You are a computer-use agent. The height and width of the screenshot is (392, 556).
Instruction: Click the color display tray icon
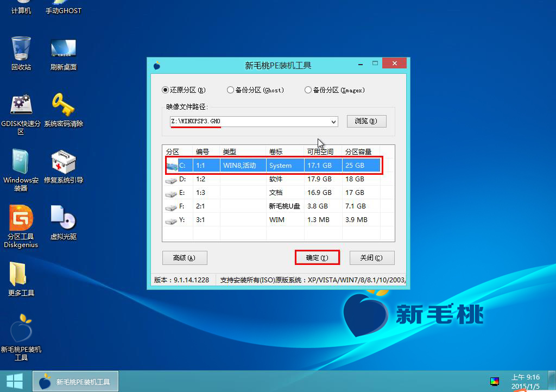click(494, 381)
